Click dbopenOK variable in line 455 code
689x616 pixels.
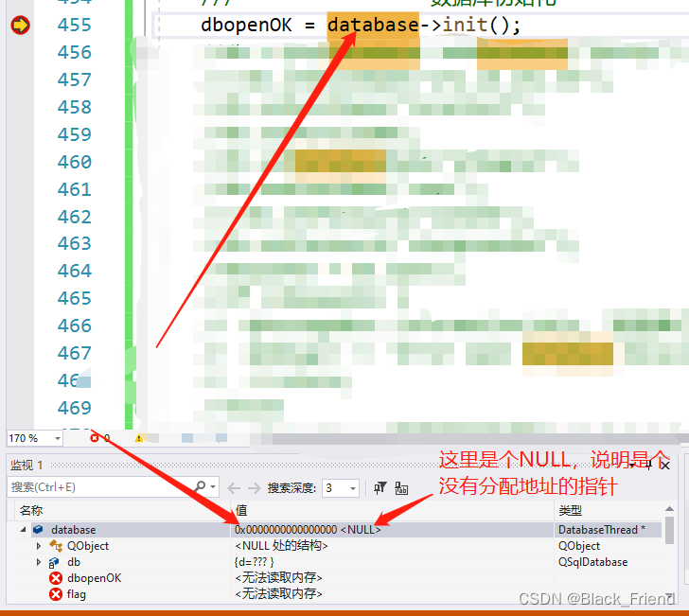(246, 25)
